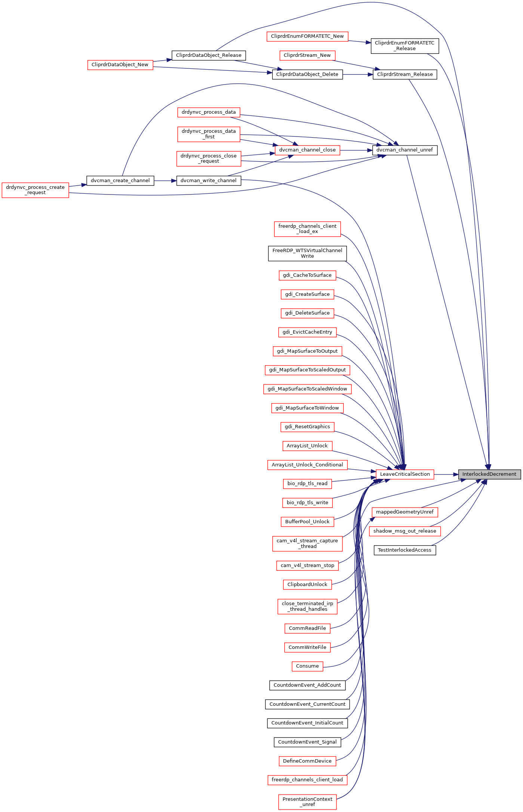The width and height of the screenshot is (523, 812).
Task: Select the dvcman_channel_unref node
Action: click(x=404, y=150)
